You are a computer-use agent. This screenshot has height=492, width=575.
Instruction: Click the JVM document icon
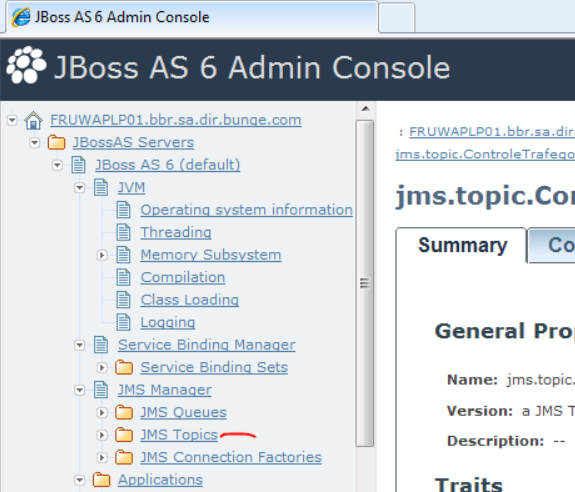[101, 187]
